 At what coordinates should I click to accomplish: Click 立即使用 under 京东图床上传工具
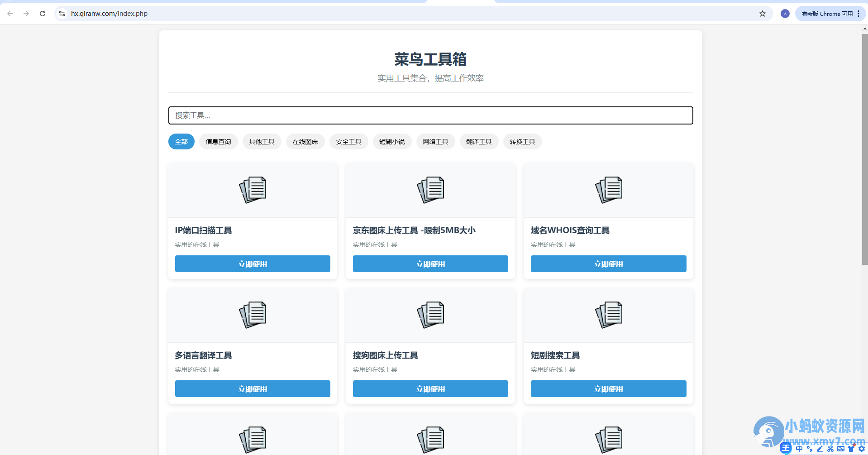coord(430,264)
